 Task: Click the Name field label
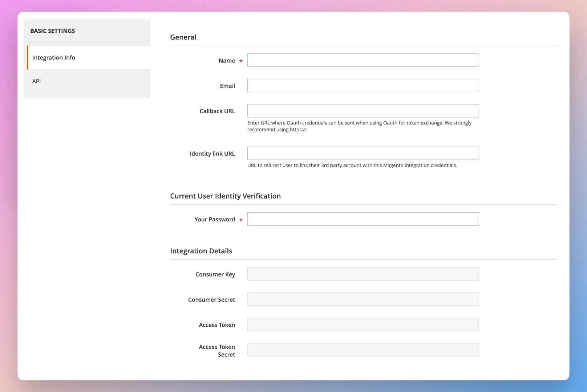227,61
